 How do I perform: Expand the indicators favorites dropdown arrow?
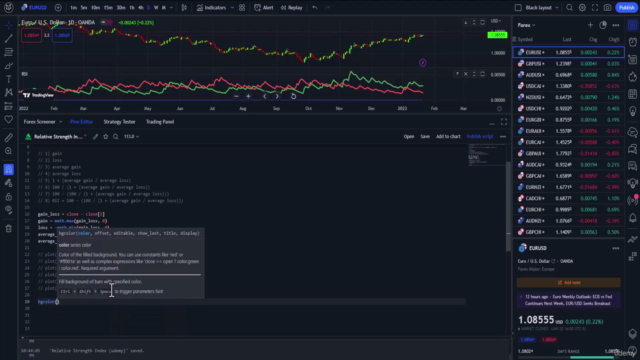[x=232, y=7]
